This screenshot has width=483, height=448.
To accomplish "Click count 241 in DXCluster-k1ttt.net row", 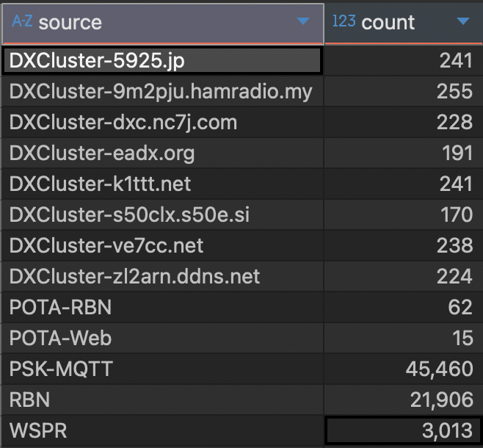I will coord(456,184).
